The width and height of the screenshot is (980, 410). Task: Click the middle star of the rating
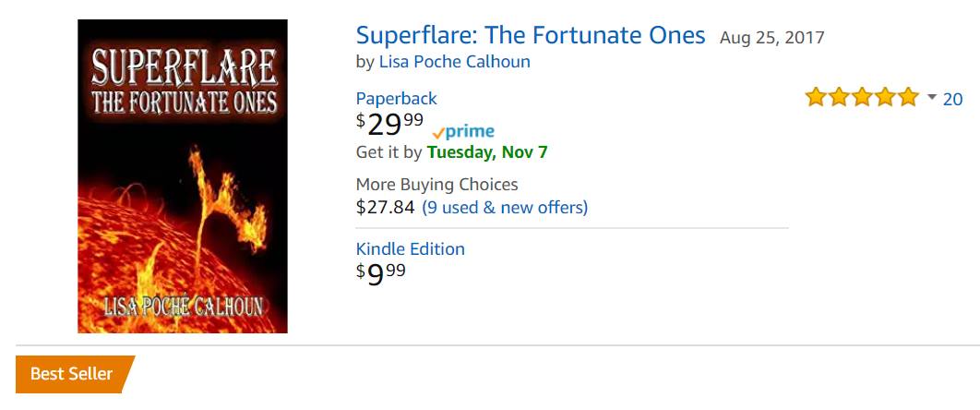click(862, 97)
